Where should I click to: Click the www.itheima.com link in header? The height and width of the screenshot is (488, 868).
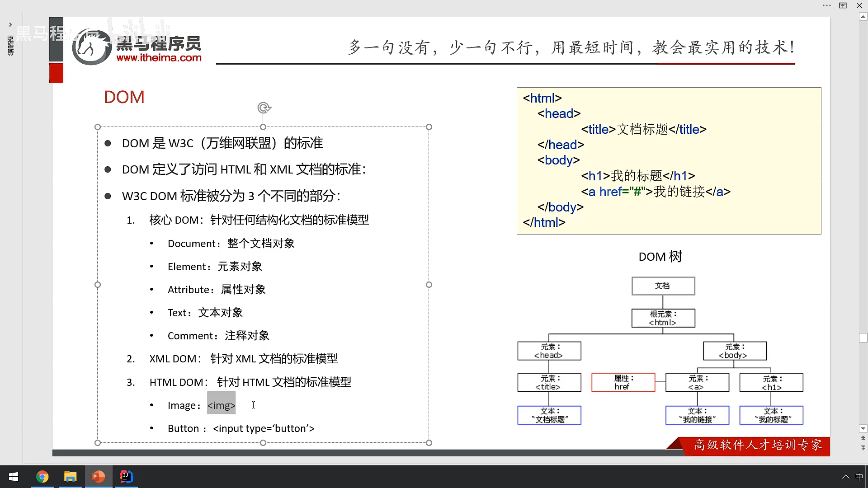[x=159, y=58]
